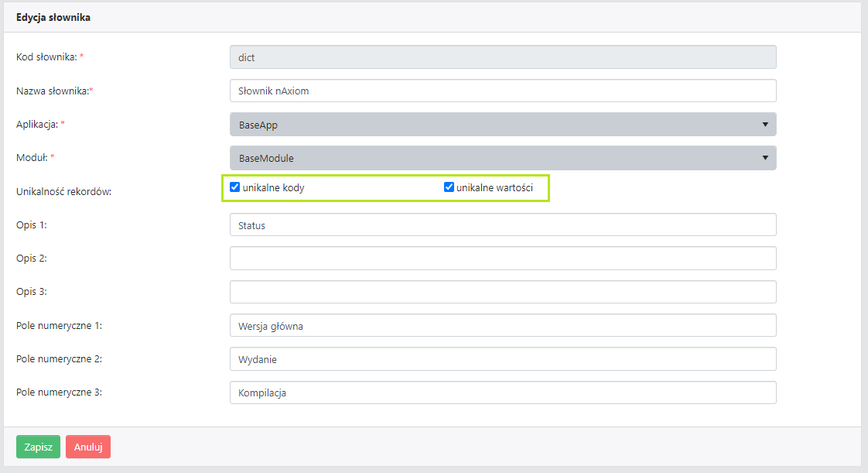The image size is (868, 473).
Task: Focus 'Pole numeryczne 2' field with Wydanie
Action: coord(503,359)
